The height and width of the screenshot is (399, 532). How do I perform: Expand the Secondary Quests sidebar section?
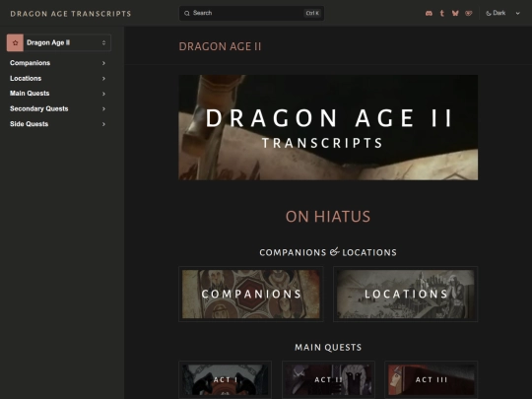(x=103, y=109)
